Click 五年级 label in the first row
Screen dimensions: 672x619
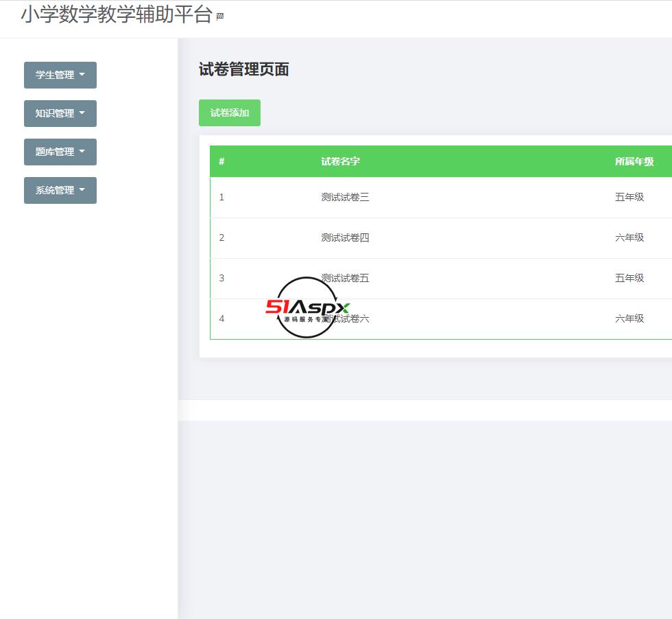[x=629, y=197]
